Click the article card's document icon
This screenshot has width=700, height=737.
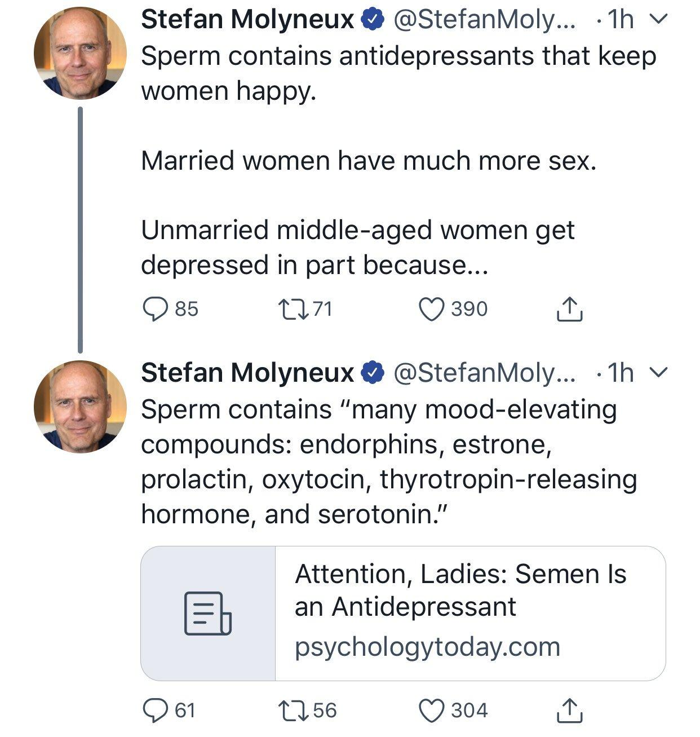(x=208, y=613)
